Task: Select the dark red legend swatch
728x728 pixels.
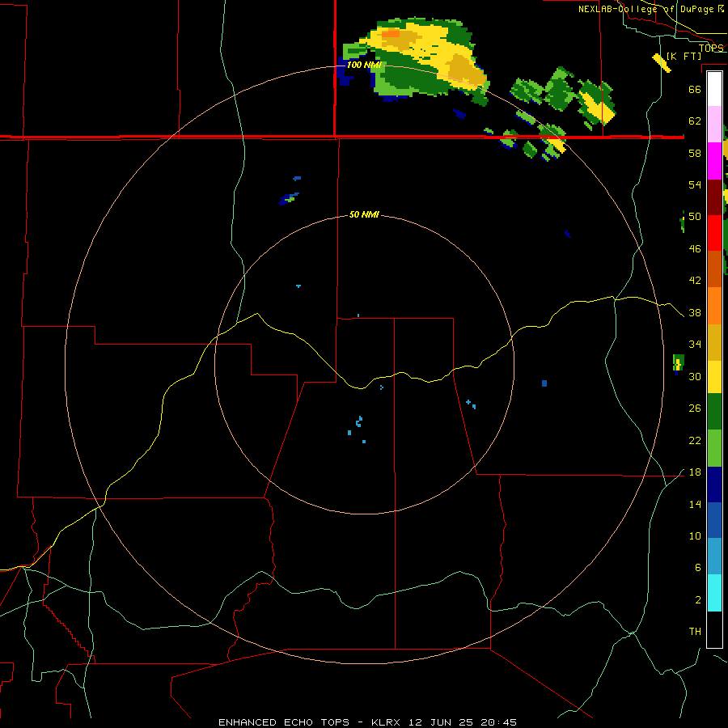Action: click(714, 197)
